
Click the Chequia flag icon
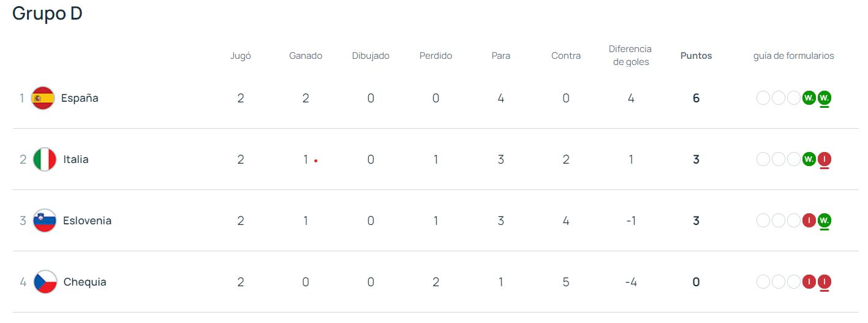click(45, 282)
